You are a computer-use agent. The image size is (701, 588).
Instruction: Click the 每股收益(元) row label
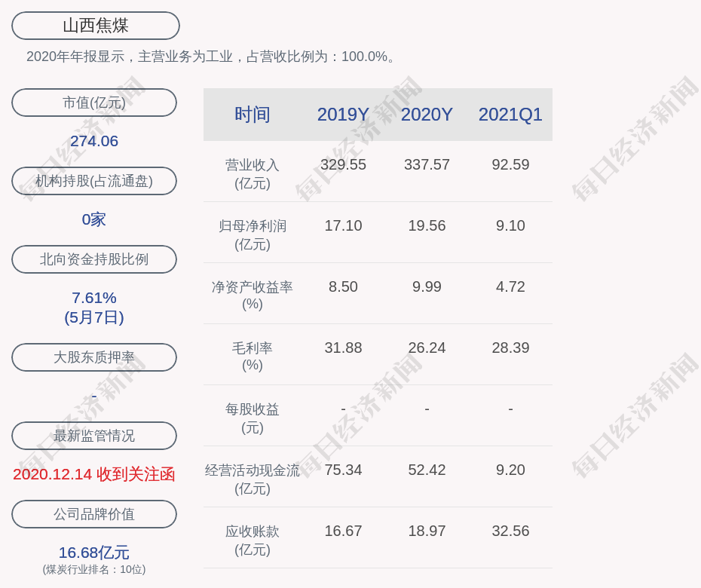click(253, 418)
